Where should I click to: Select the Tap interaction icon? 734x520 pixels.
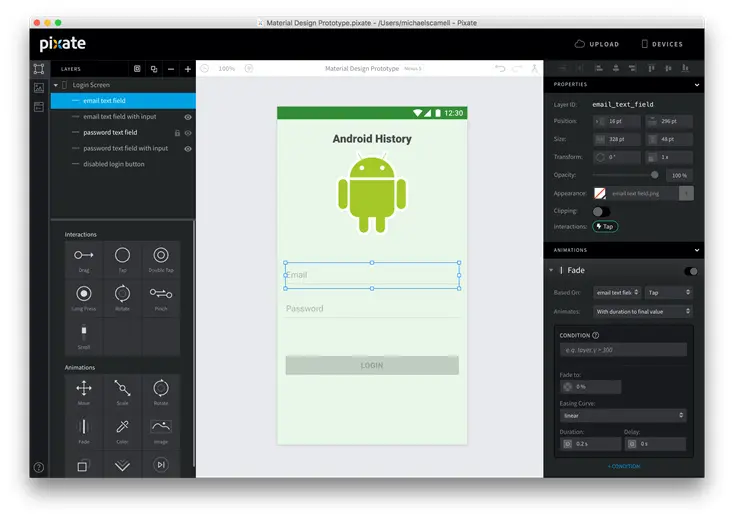(122, 255)
